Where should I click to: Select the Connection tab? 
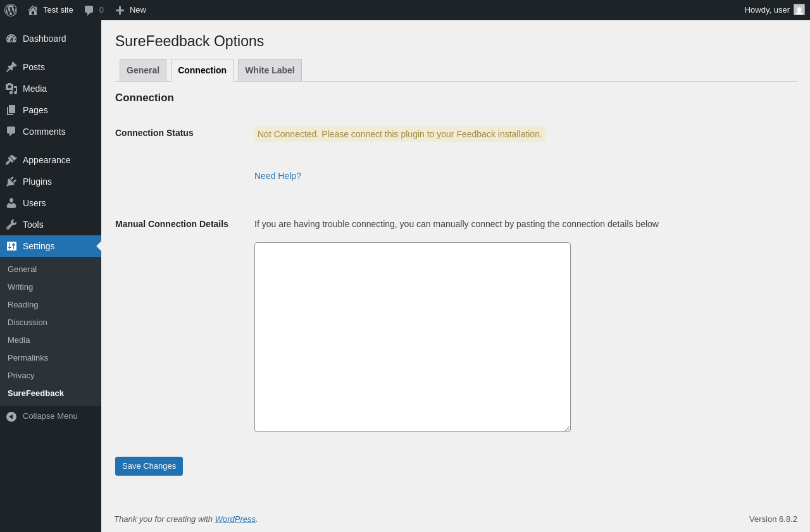(x=202, y=70)
